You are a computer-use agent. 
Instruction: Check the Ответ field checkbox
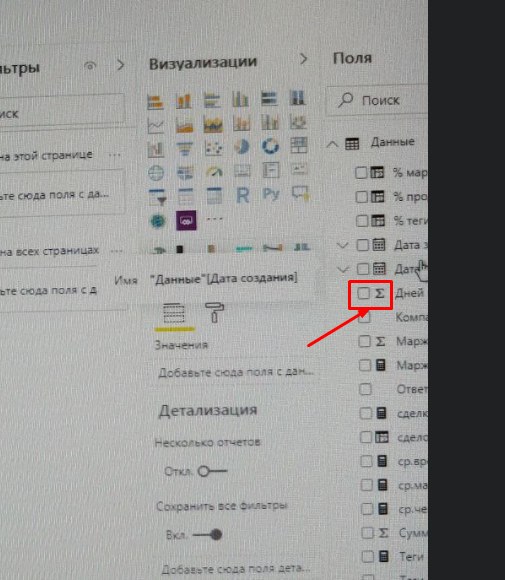[x=365, y=389]
